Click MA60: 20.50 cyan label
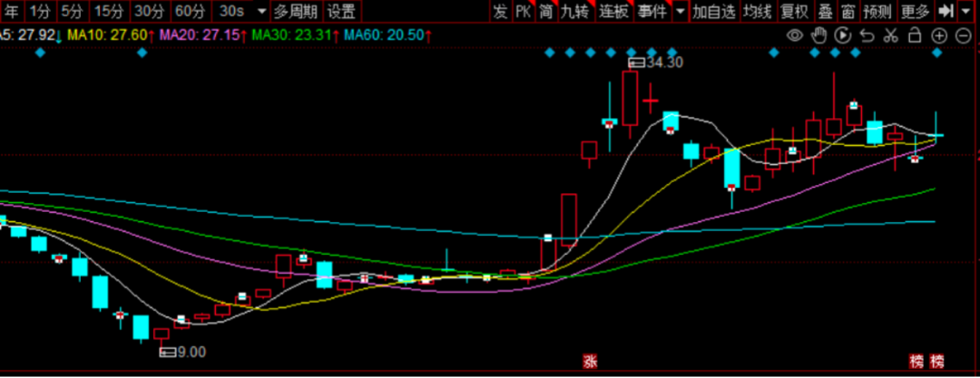 387,35
